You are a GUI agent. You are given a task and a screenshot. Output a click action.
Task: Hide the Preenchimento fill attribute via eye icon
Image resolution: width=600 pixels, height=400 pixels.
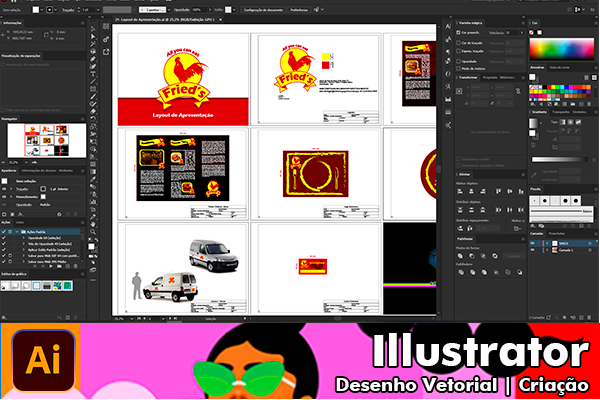point(4,197)
